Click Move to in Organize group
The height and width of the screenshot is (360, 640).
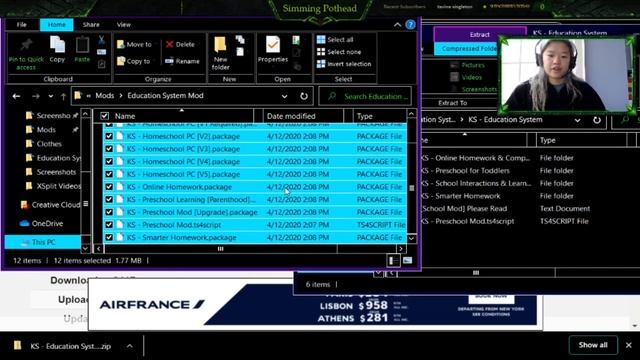(134, 44)
